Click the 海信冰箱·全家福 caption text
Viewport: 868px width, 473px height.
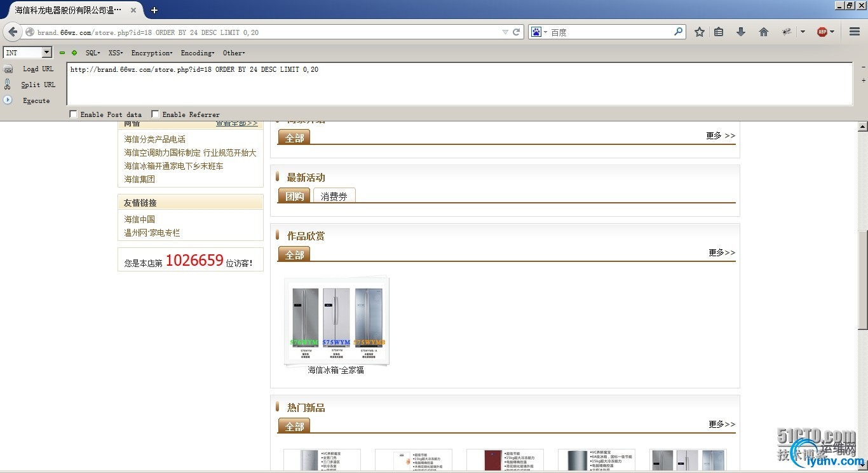(336, 370)
